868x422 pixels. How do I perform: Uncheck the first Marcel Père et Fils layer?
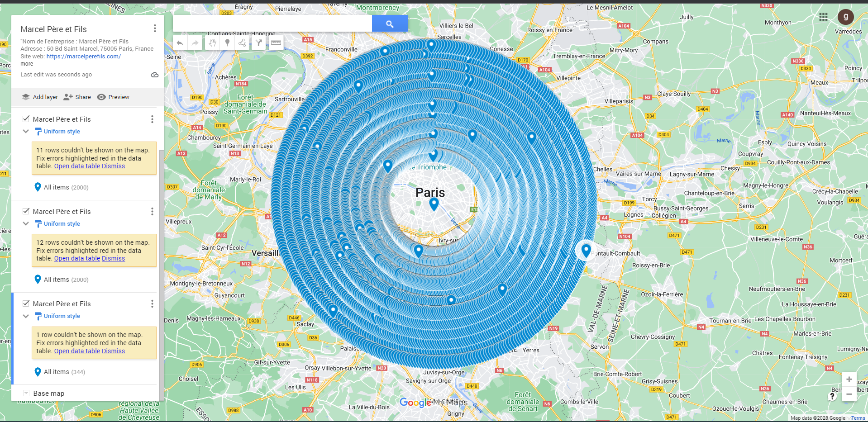tap(26, 119)
